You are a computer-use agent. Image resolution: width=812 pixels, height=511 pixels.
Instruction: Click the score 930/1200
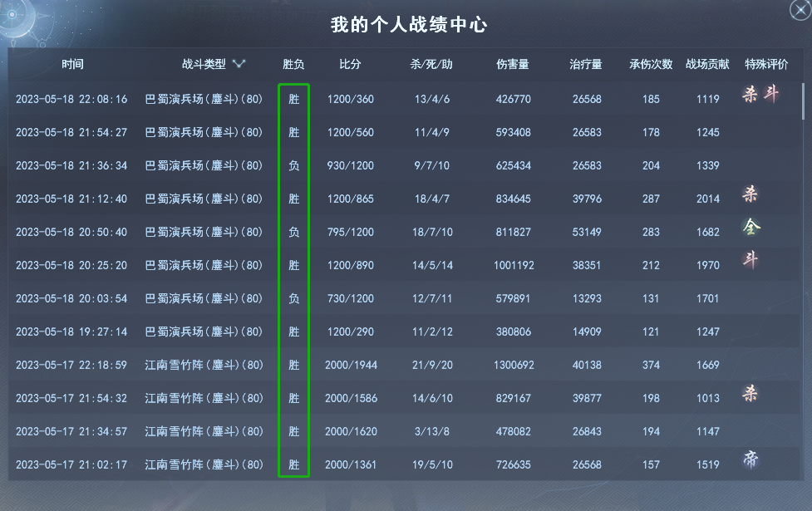[351, 165]
